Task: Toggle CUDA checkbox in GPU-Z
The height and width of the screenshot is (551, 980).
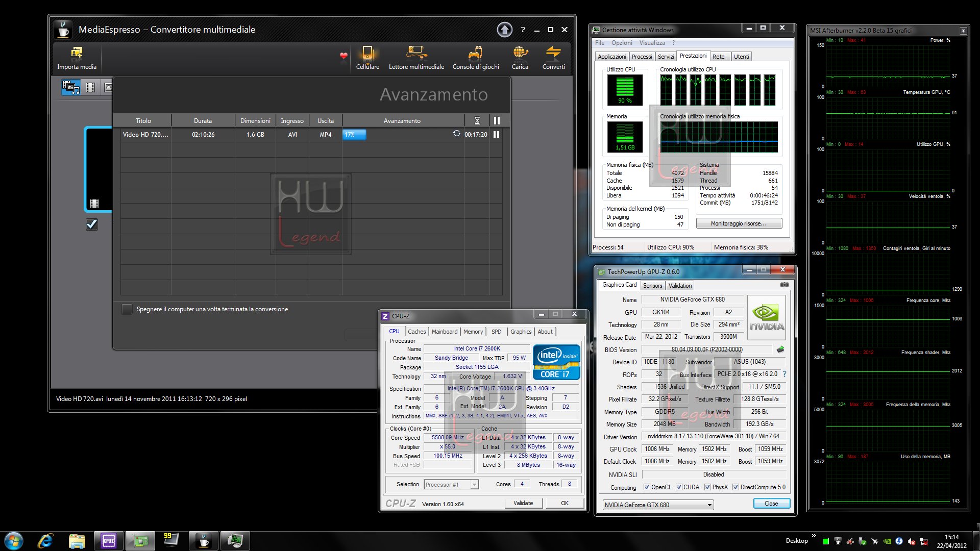Action: click(679, 487)
